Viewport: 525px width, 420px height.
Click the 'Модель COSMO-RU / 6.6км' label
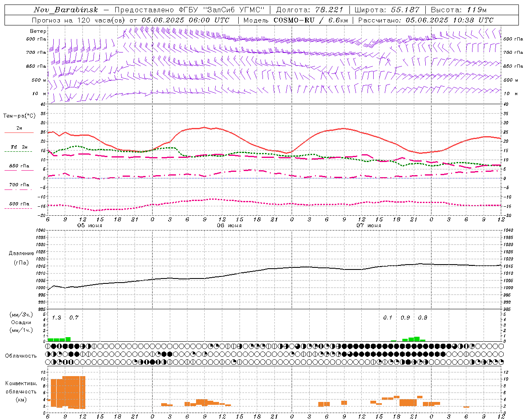pyautogui.click(x=296, y=20)
